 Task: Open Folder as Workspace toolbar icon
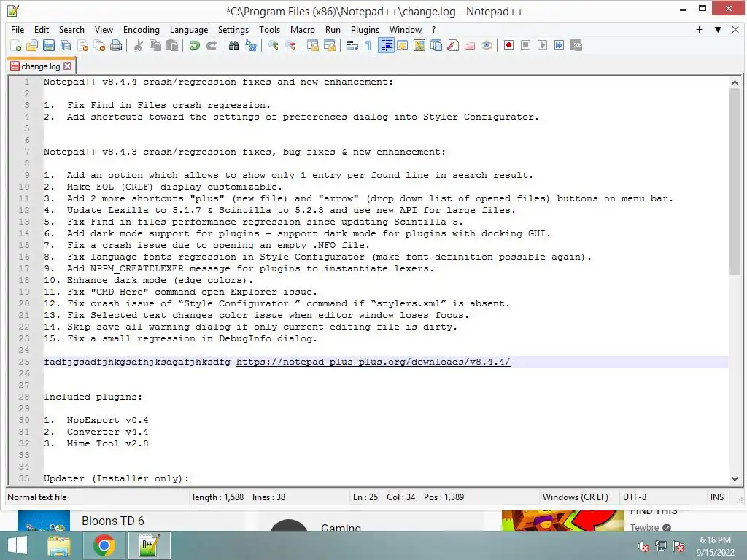click(x=470, y=45)
